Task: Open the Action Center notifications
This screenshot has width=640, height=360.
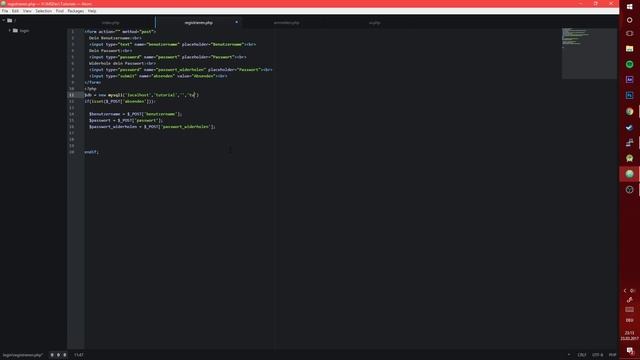Action: (630, 351)
